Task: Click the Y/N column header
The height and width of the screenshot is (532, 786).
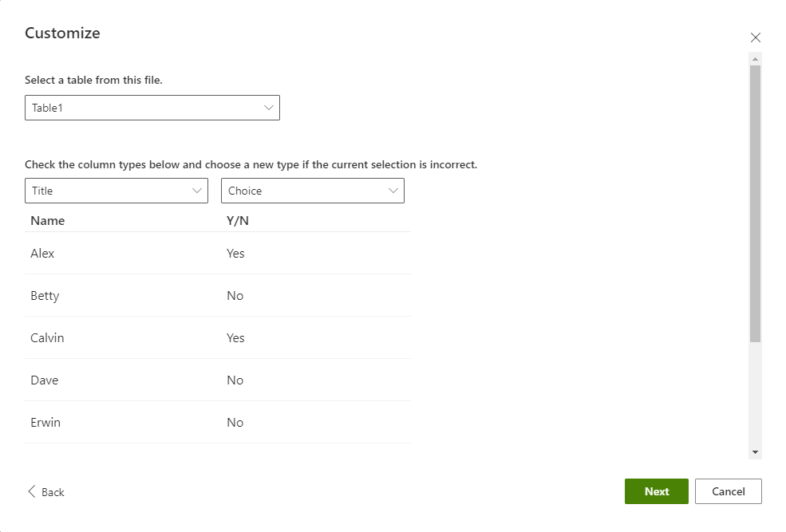Action: pos(238,221)
